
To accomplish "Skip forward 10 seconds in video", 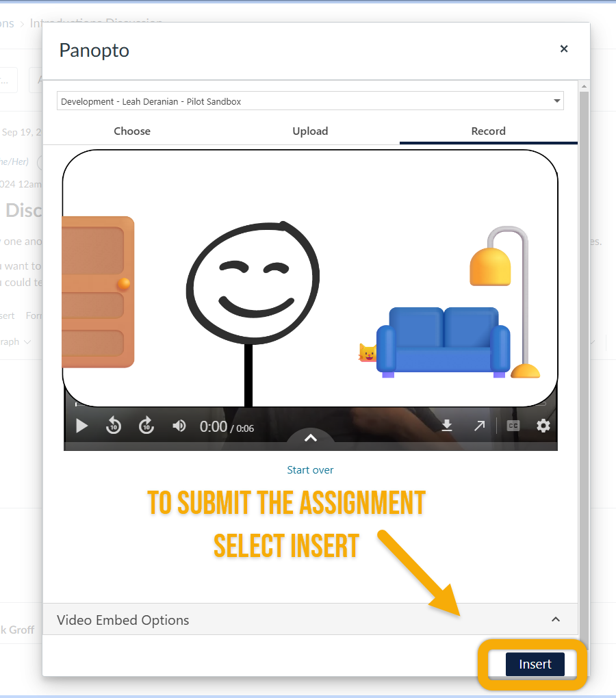I will (146, 426).
